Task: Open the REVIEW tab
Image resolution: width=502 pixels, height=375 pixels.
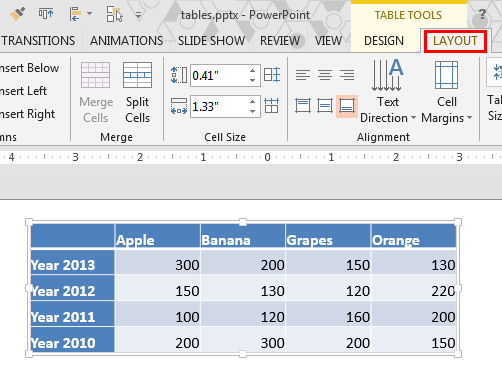Action: coord(280,41)
